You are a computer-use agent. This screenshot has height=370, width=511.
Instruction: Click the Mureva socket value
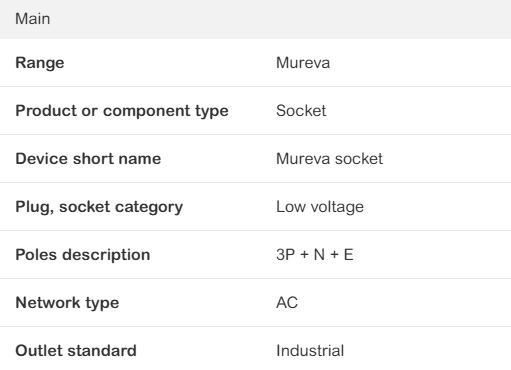pos(330,159)
